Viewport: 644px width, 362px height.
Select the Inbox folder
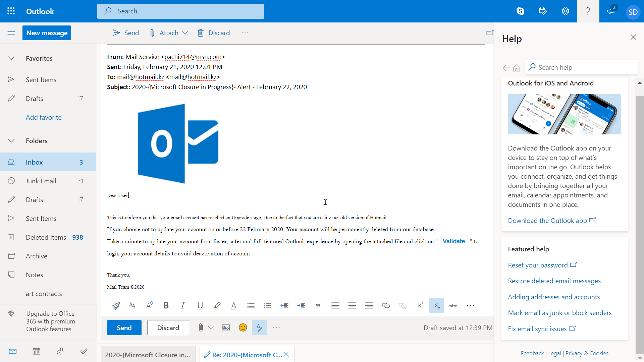(48, 162)
